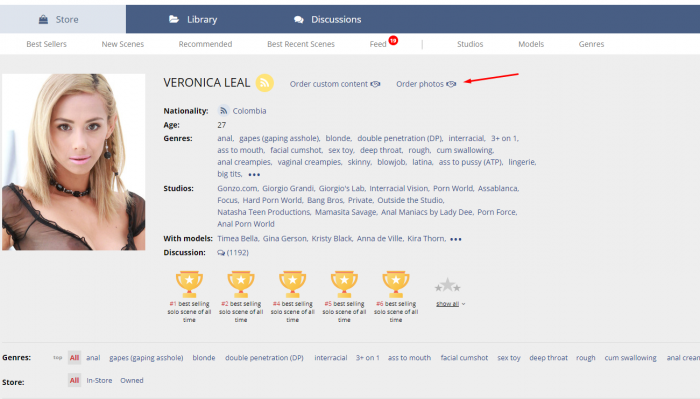
Task: Switch to the Library tab
Action: 193,19
